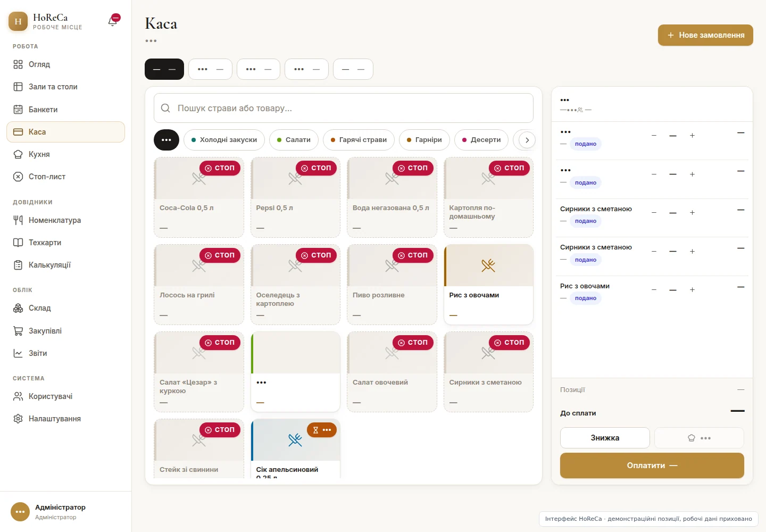Click the Вода негазована 0,5 л name
Viewport: 766px width, 532px height.
click(x=391, y=208)
